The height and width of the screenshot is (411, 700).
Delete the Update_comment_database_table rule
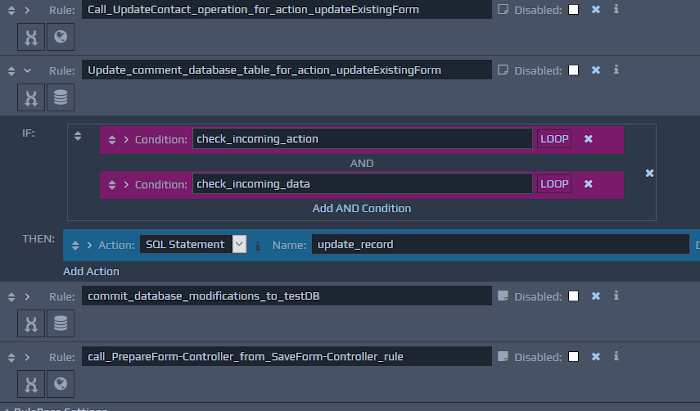pos(596,70)
